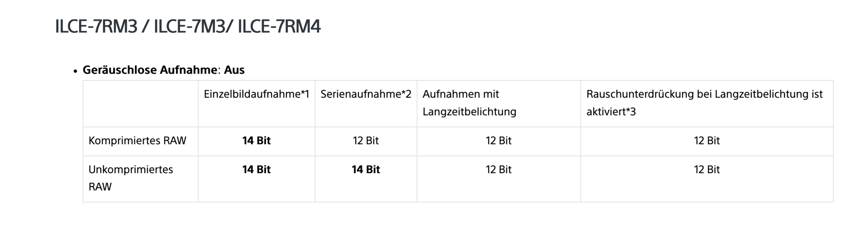This screenshot has width=868, height=228.
Task: Select the Unkomprimiertes RAW row label
Action: (131, 178)
